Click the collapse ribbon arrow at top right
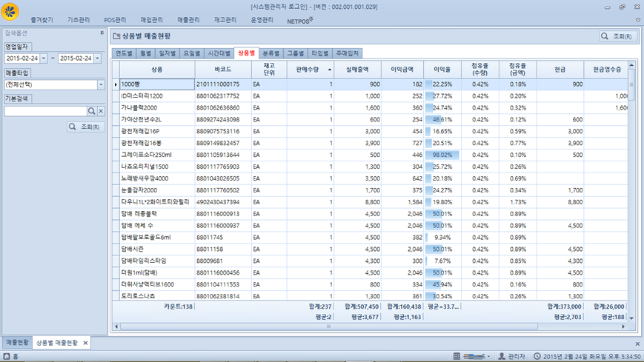Screen dimensions: 644x362 coord(638,20)
